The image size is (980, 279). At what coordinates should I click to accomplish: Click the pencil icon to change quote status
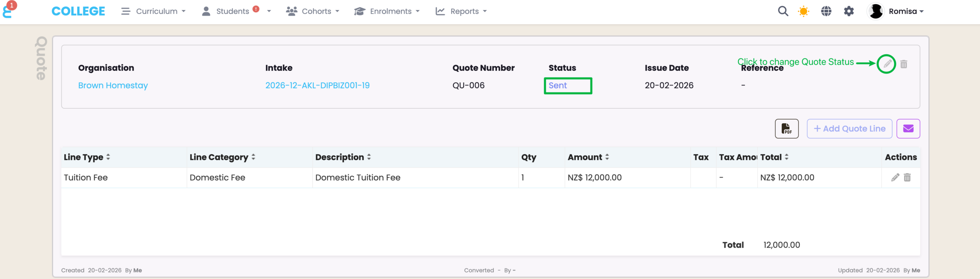887,64
